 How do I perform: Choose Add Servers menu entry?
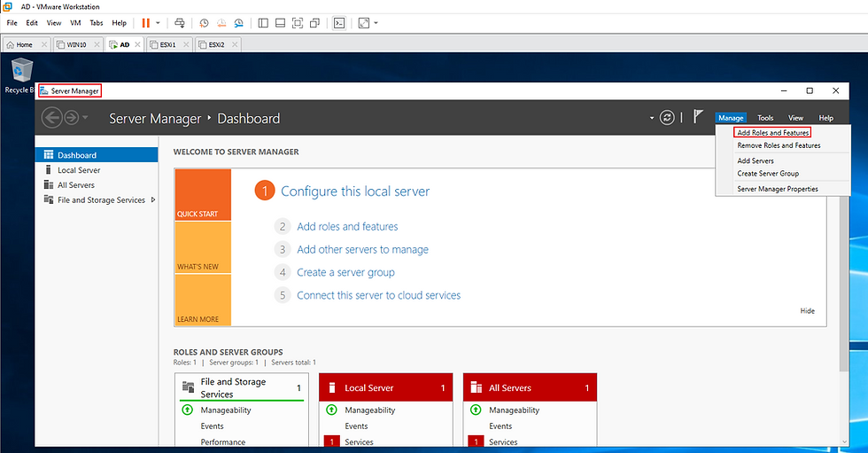[x=756, y=161]
